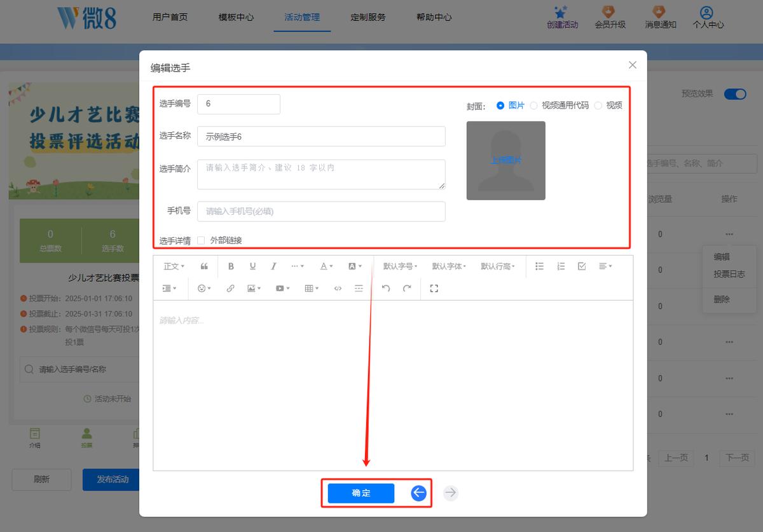Open the emoji dropdown

click(x=204, y=289)
